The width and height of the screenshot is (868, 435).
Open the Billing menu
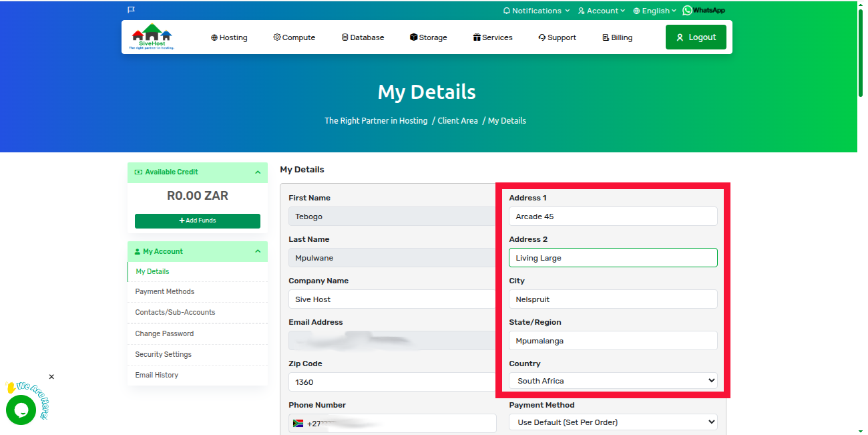click(617, 37)
